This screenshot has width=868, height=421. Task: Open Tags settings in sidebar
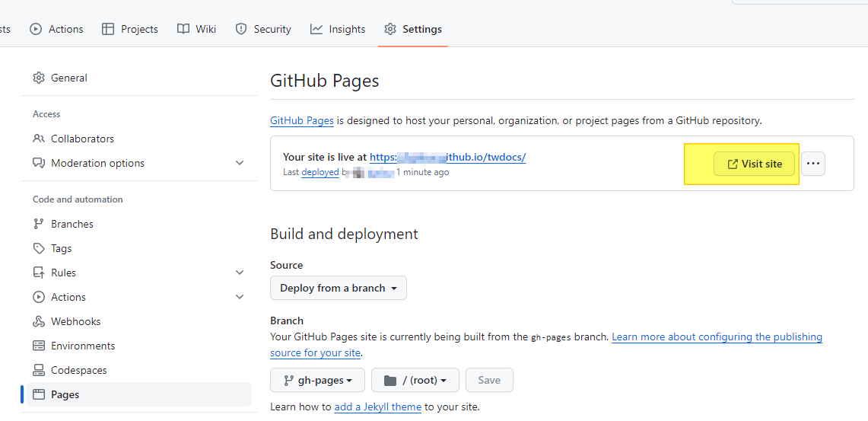[x=139, y=248]
